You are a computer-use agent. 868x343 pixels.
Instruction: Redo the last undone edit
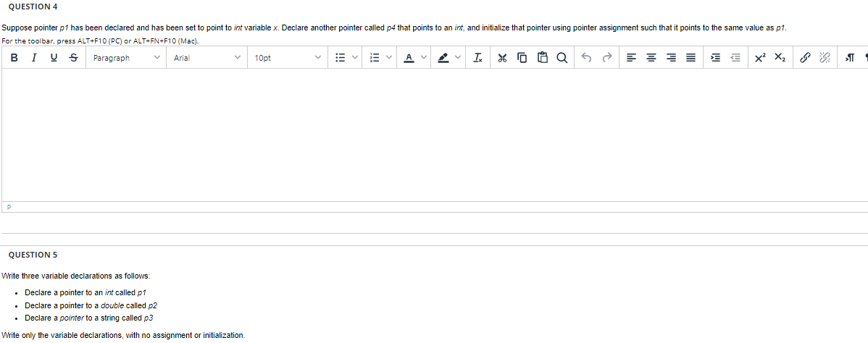pyautogui.click(x=606, y=58)
